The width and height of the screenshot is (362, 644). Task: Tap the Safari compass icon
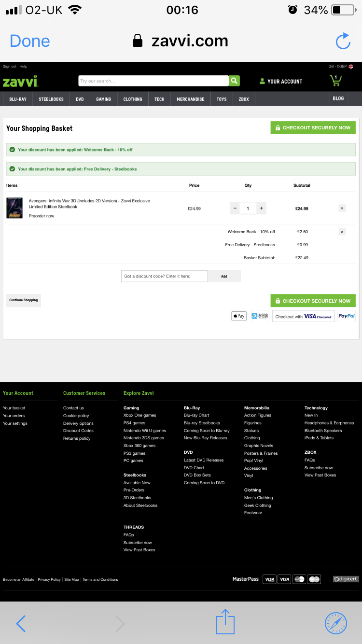336,623
